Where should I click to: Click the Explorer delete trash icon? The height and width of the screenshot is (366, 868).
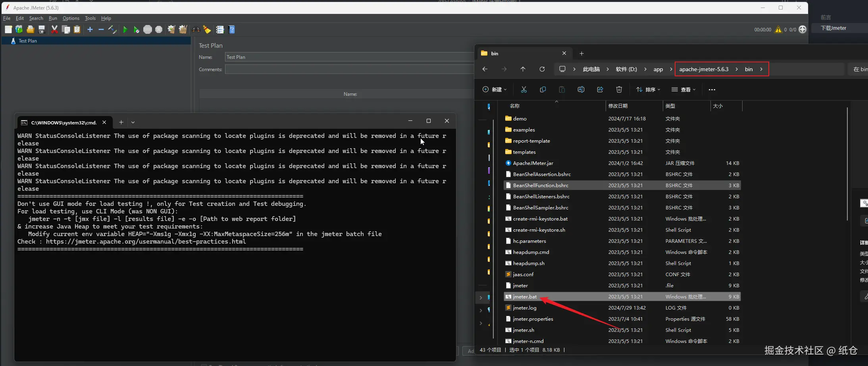point(619,90)
